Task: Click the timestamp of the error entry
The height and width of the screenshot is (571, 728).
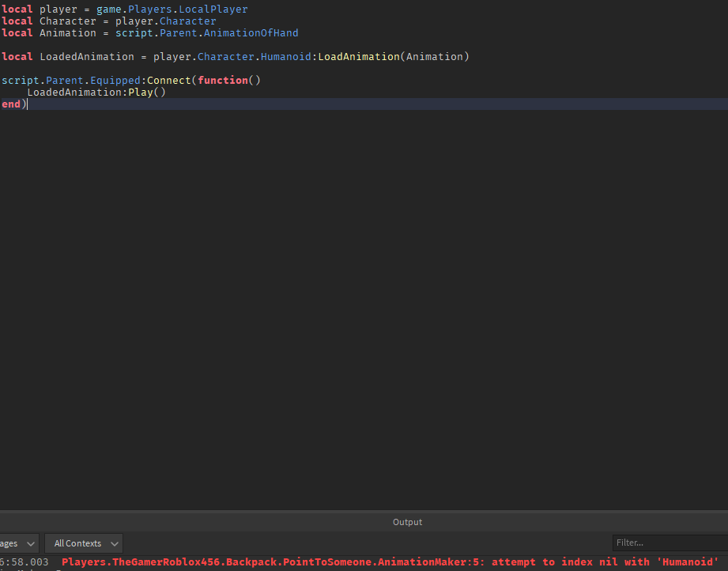Action: 22,562
